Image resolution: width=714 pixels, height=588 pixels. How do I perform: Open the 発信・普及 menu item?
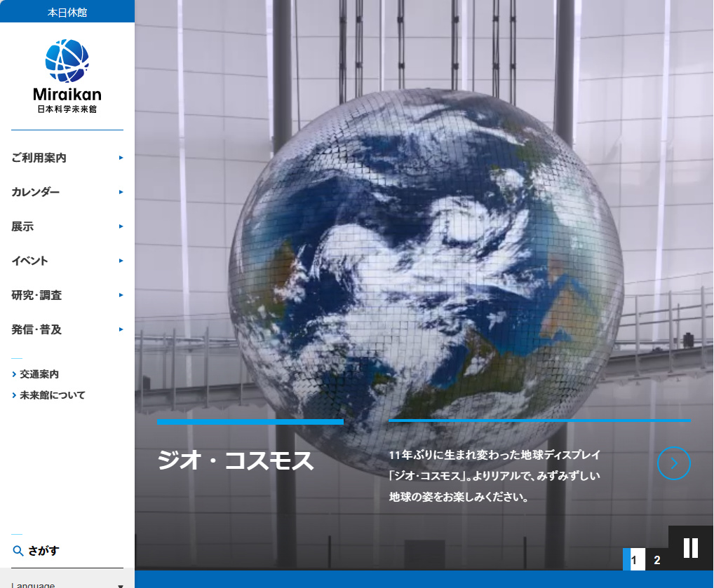pos(36,330)
